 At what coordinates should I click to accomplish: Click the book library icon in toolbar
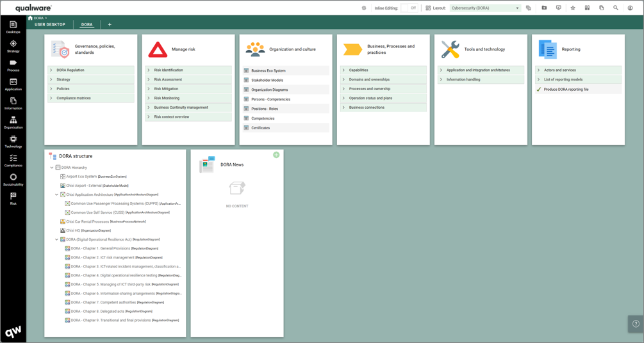point(588,8)
